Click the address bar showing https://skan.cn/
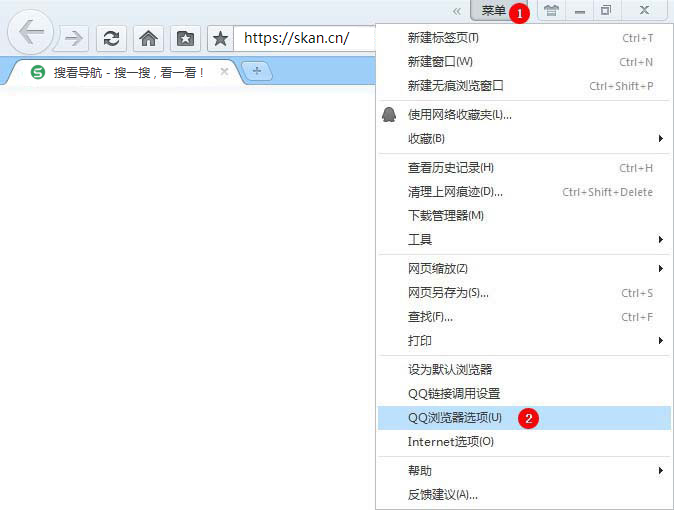Screen dimensions: 674x510 pos(305,39)
